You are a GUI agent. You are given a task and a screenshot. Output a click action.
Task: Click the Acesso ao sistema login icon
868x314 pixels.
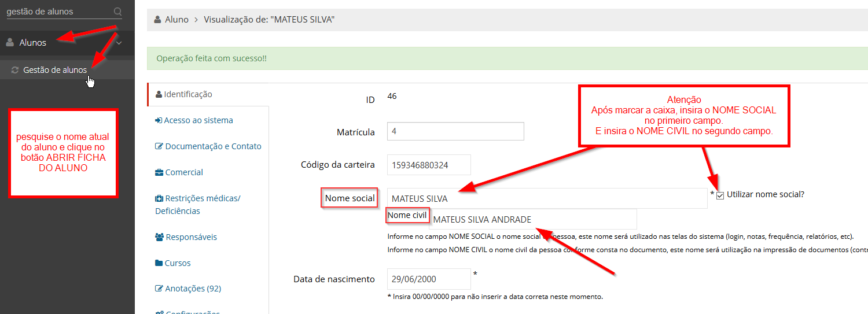coord(159,120)
